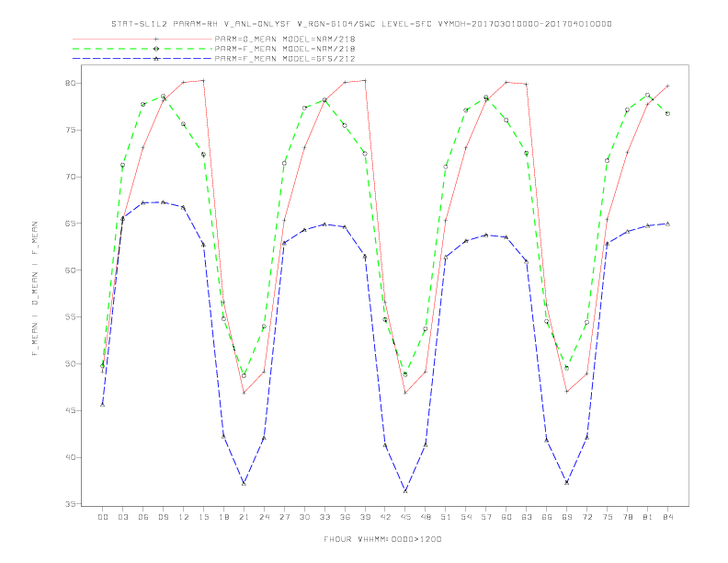This screenshot has height=563, width=728.
Task: Select legend entry PARM=F_MEAN MODEL=GFS/212
Action: point(285,59)
